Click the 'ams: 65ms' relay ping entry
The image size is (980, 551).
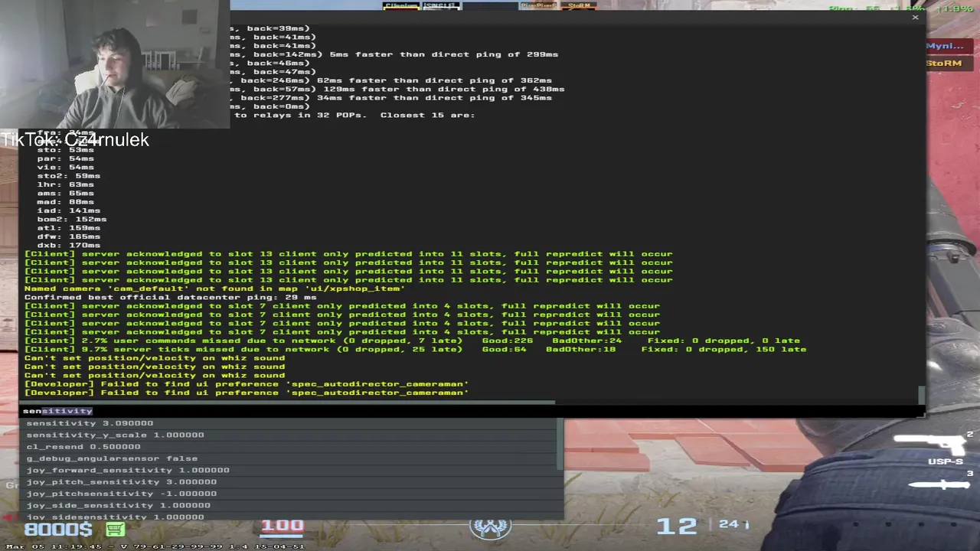coord(65,194)
